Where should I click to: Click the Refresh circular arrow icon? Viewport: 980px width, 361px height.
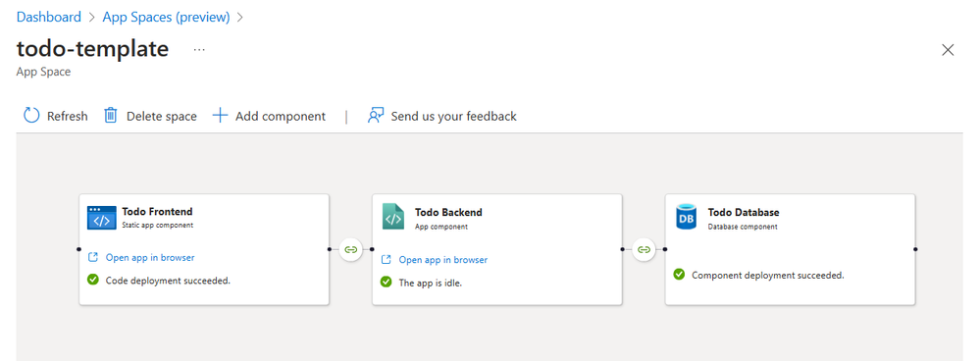click(31, 116)
